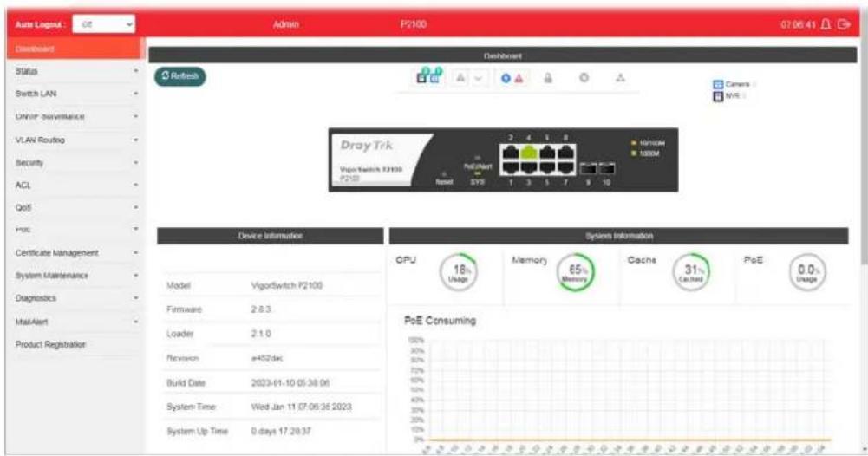This screenshot has width=868, height=456.
Task: Open Product Registration page
Action: point(75,344)
